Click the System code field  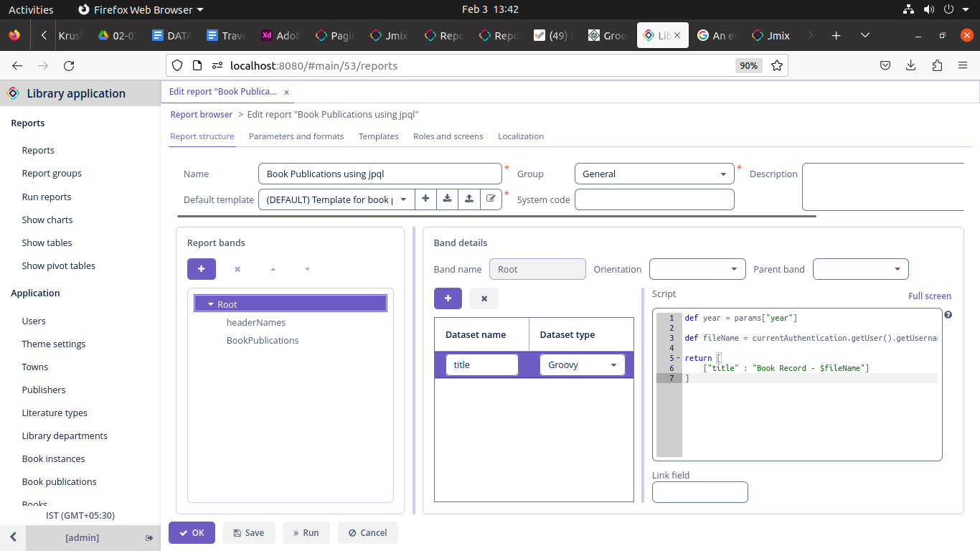(x=654, y=199)
